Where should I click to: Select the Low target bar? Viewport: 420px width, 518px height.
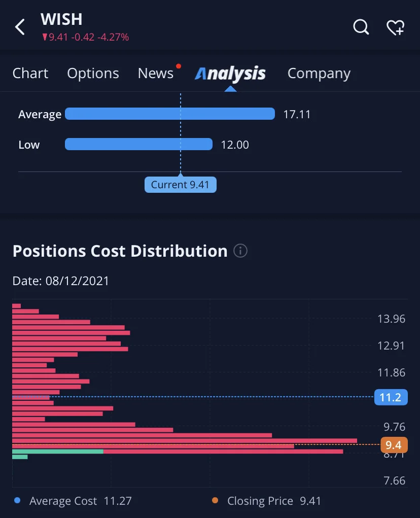[x=138, y=144]
